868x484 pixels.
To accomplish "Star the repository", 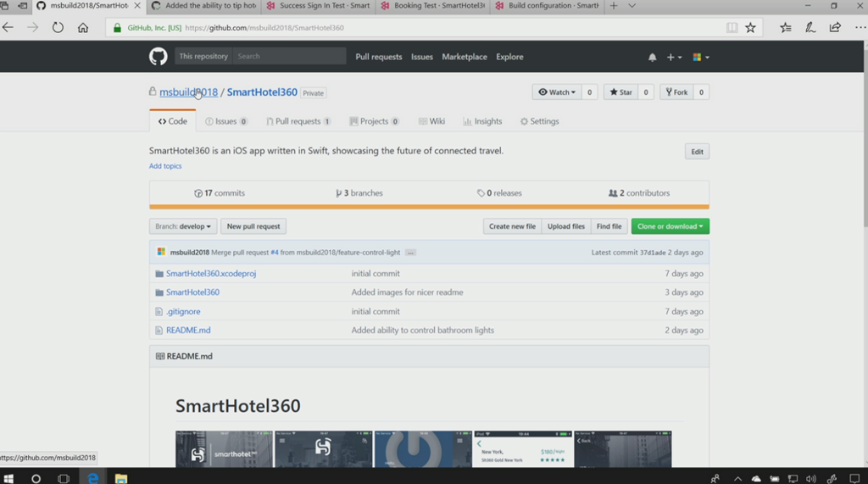I will [620, 92].
